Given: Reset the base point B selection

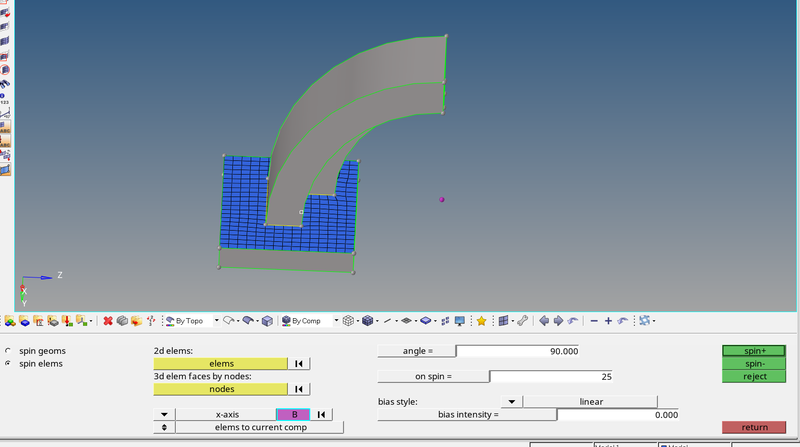Looking at the screenshot, I should click(321, 414).
